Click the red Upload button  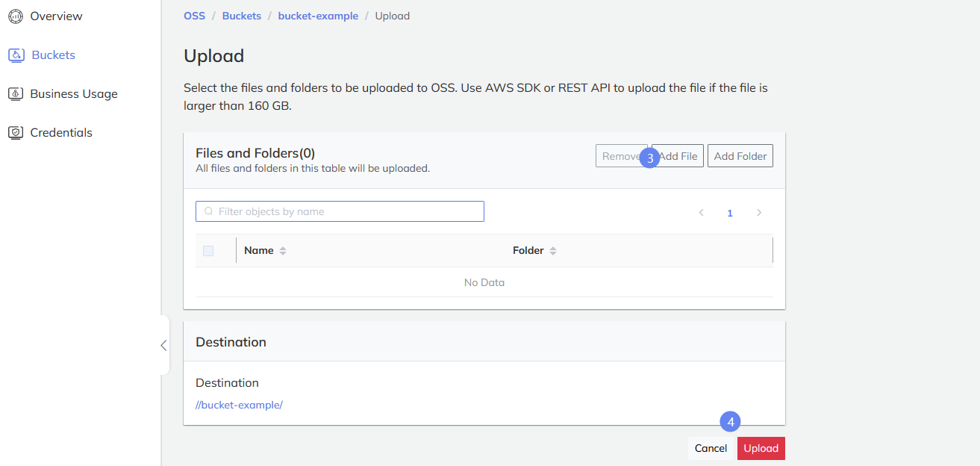coord(761,448)
